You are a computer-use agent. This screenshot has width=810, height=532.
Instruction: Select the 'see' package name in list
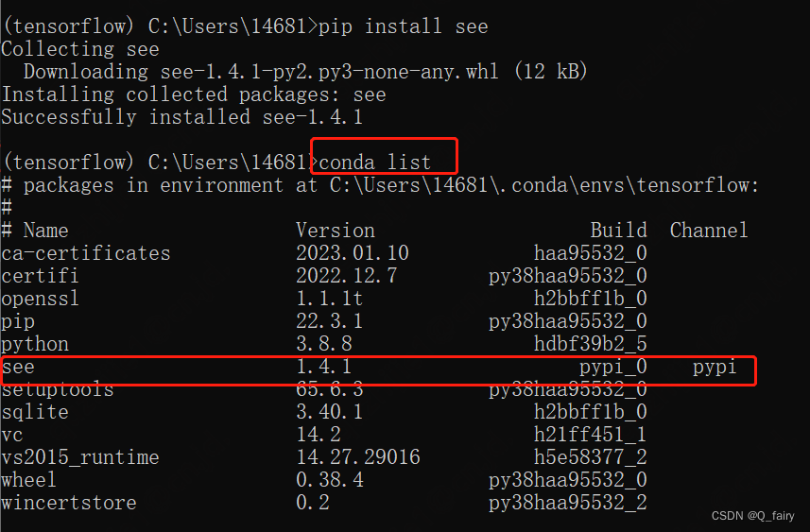click(x=18, y=368)
